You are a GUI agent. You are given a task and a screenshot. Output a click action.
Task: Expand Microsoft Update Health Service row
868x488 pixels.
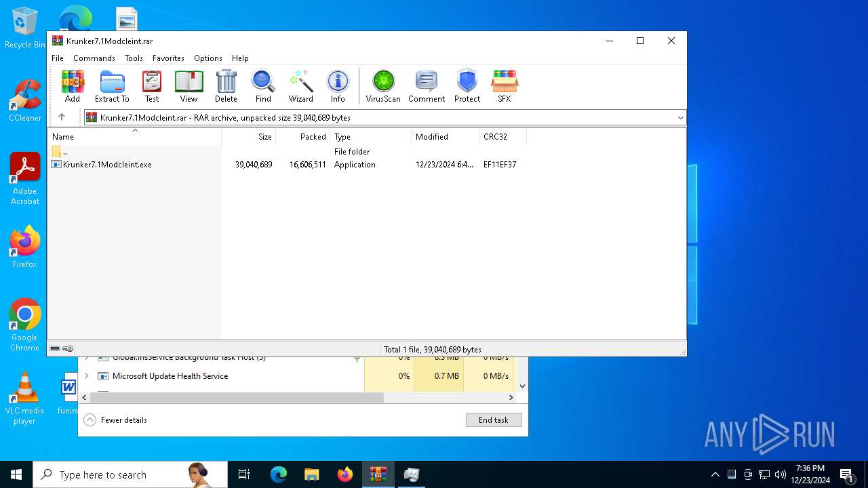[x=86, y=376]
